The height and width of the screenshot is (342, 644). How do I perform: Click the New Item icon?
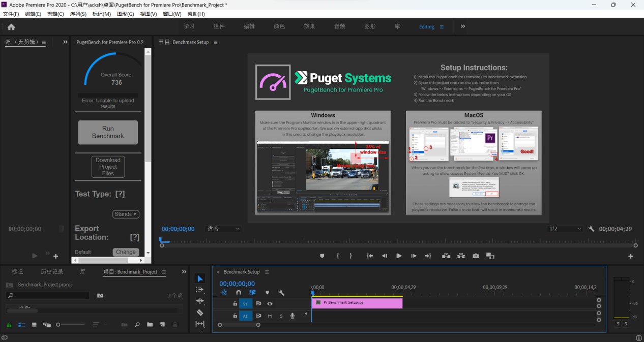pos(162,324)
